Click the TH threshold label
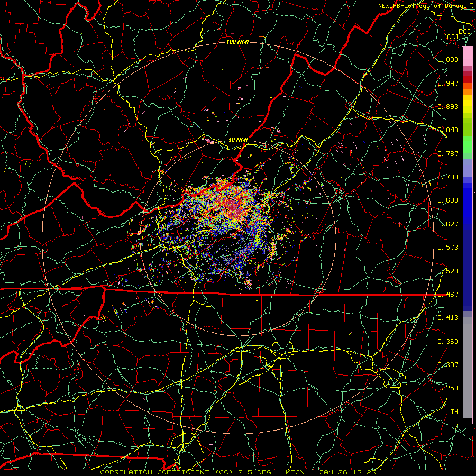This screenshot has width=476, height=476. point(454,411)
